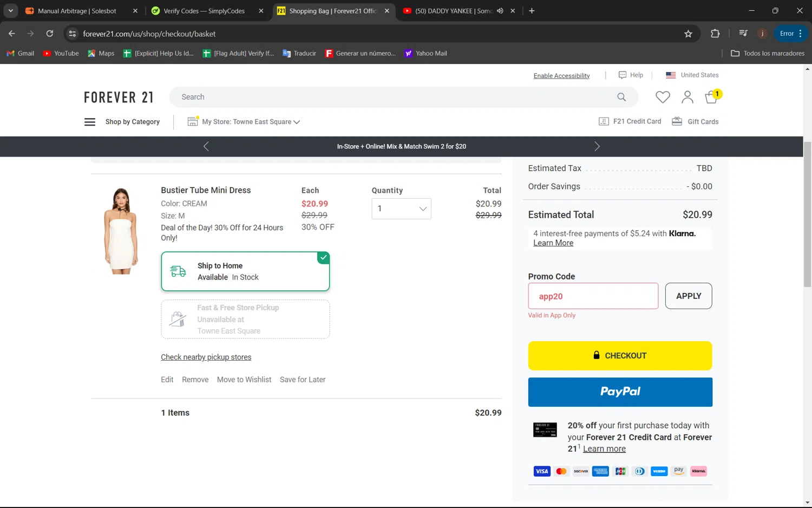Click Enable Accessibility link
This screenshot has height=508, width=812.
click(x=561, y=76)
